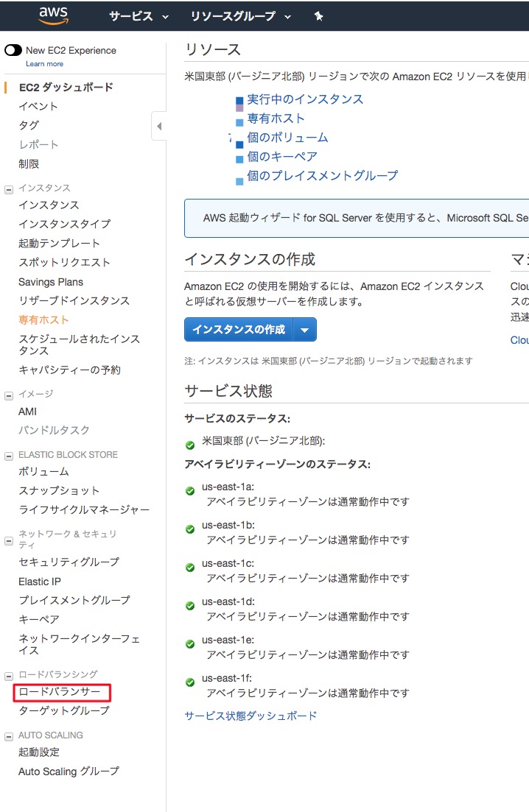Collapse the イメージ sidebar section
529x812 pixels.
click(8, 395)
